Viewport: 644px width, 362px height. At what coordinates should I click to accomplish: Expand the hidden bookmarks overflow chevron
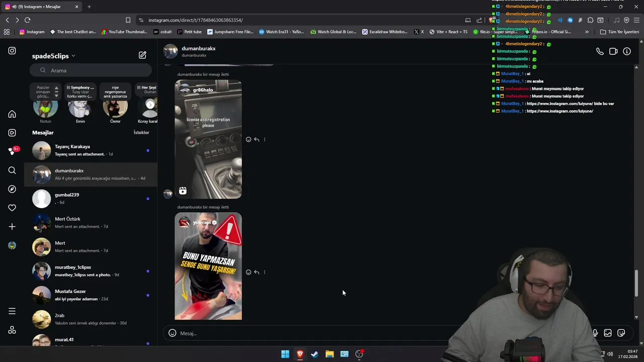pyautogui.click(x=587, y=32)
